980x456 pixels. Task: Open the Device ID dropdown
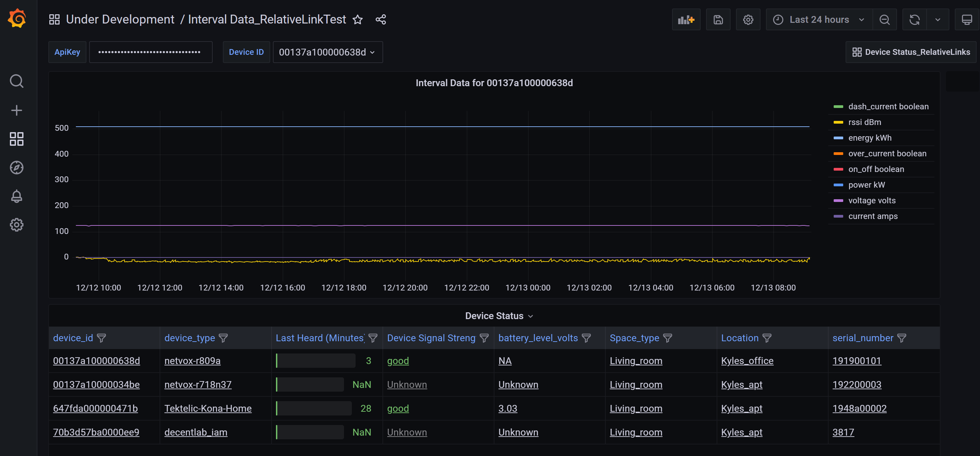(327, 52)
